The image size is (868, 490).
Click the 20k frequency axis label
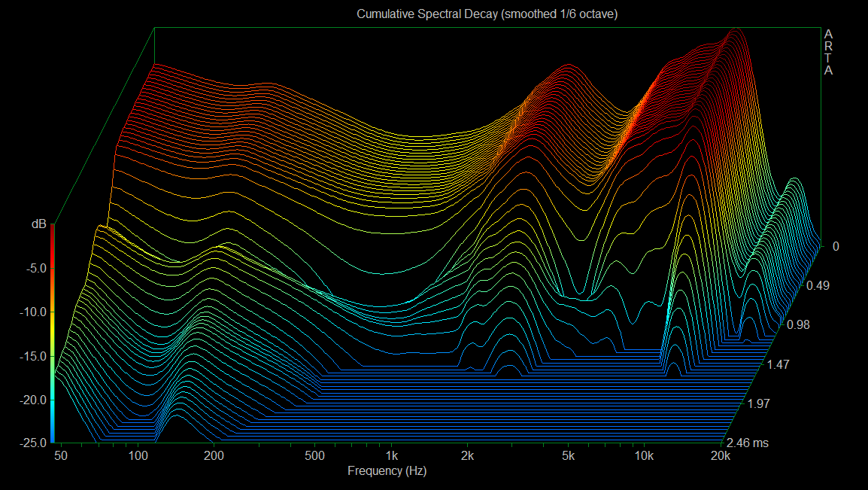720,456
